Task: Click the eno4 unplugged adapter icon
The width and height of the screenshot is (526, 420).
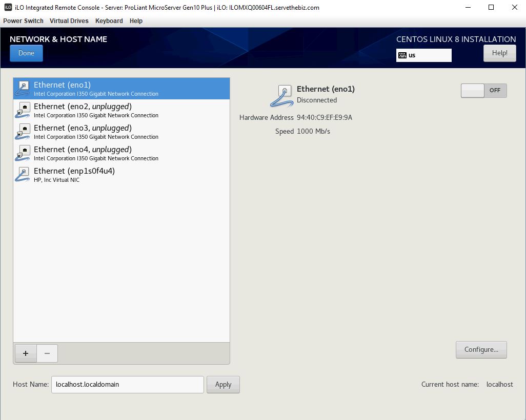Action: click(23, 153)
